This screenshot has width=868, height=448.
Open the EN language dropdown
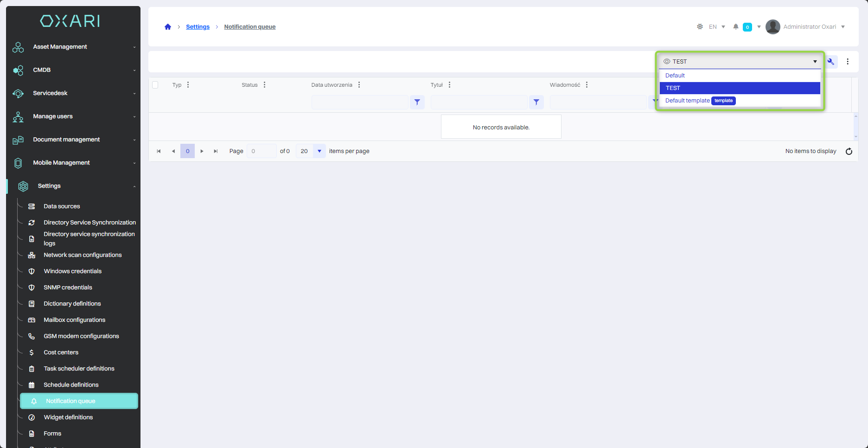717,27
